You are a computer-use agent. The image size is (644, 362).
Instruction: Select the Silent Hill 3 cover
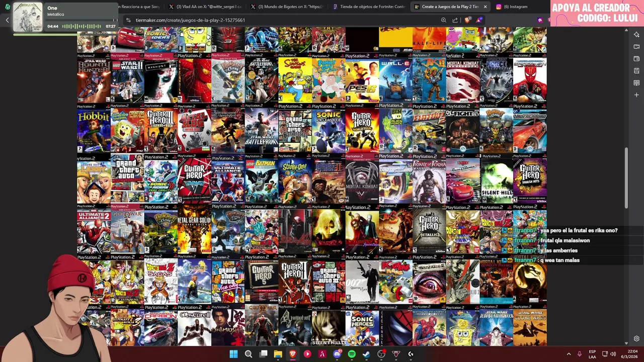pyautogui.click(x=329, y=326)
